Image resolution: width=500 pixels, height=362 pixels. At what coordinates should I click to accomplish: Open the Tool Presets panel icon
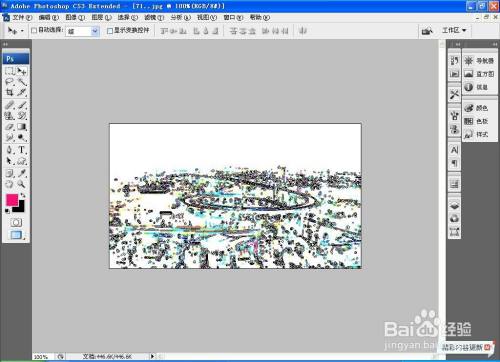point(454,94)
